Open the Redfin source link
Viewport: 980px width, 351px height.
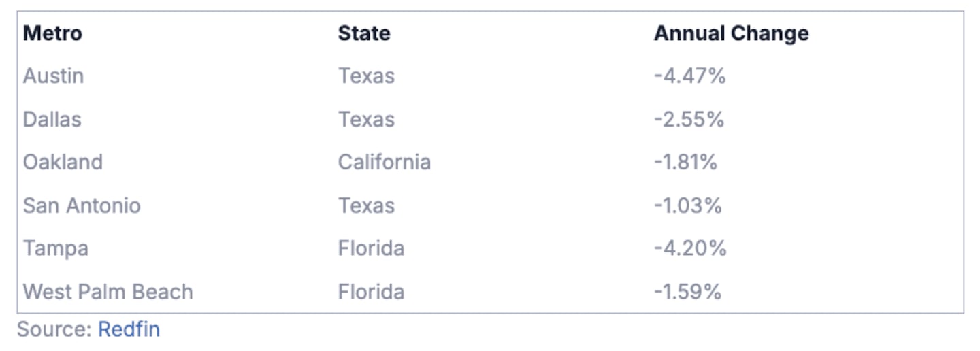[x=129, y=330]
